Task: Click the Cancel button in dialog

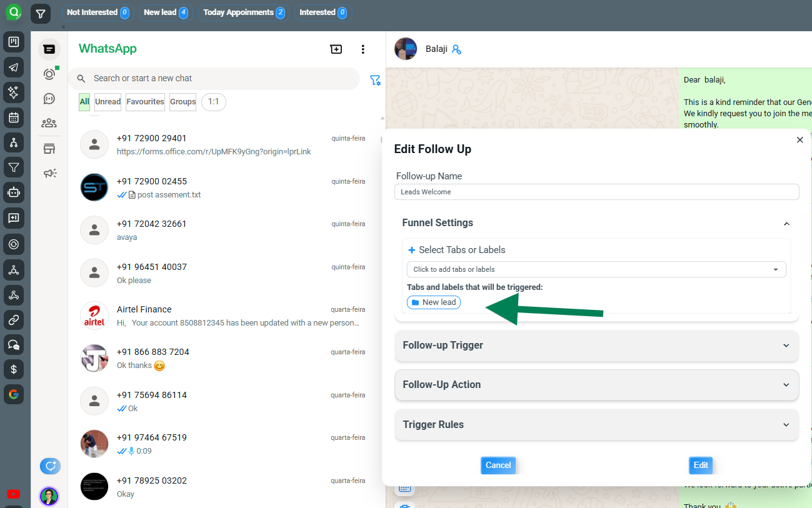Action: [498, 465]
